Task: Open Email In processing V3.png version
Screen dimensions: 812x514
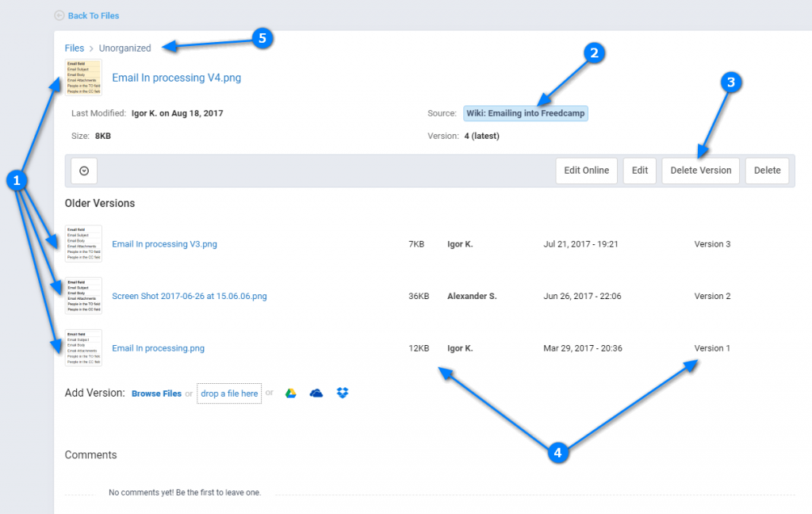Action: pos(164,244)
